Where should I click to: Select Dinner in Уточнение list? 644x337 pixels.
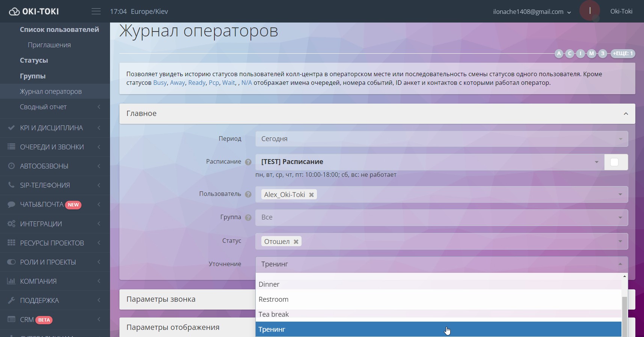tap(439, 284)
